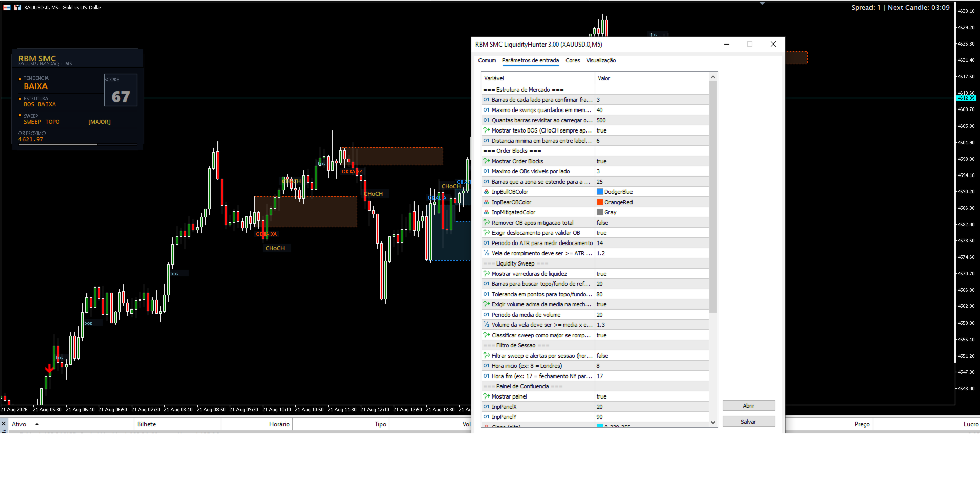This screenshot has height=485, width=980.
Task: Click the boolean arrow icon beside 'Mostrar varreduras de liquidez'
Action: [486, 274]
